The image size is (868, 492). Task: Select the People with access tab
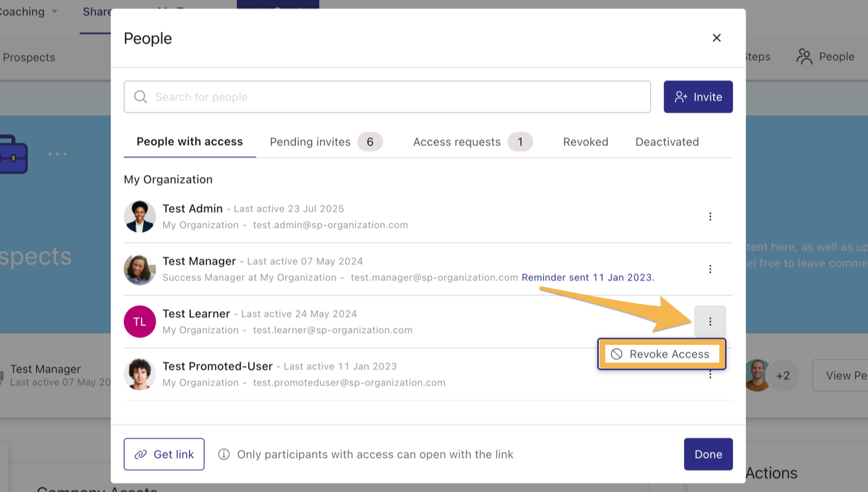point(190,142)
